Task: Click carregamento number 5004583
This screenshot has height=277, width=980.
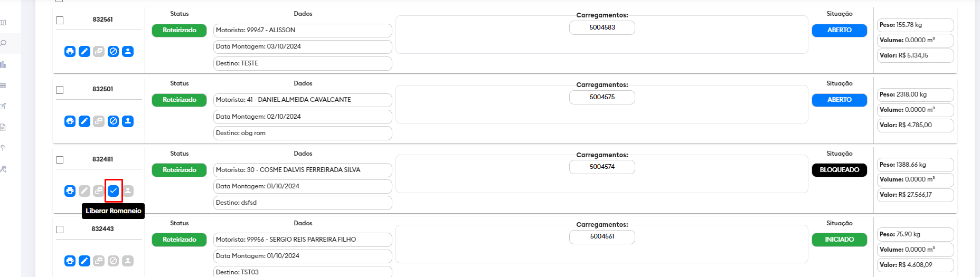Action: point(602,27)
